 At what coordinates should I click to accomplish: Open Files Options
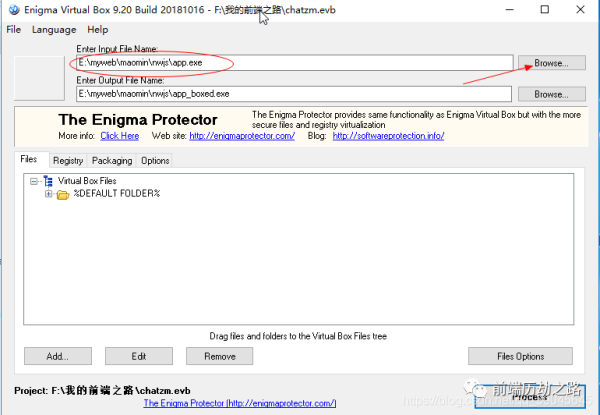[520, 356]
